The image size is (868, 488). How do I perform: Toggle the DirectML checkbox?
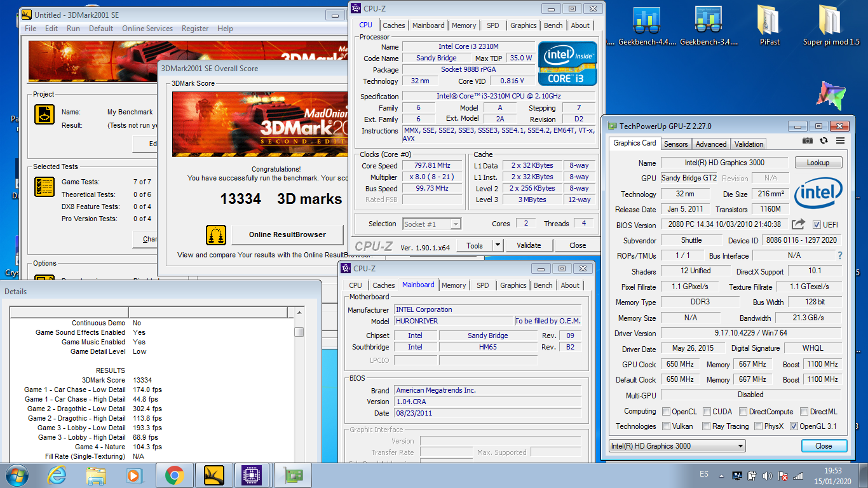pos(804,412)
